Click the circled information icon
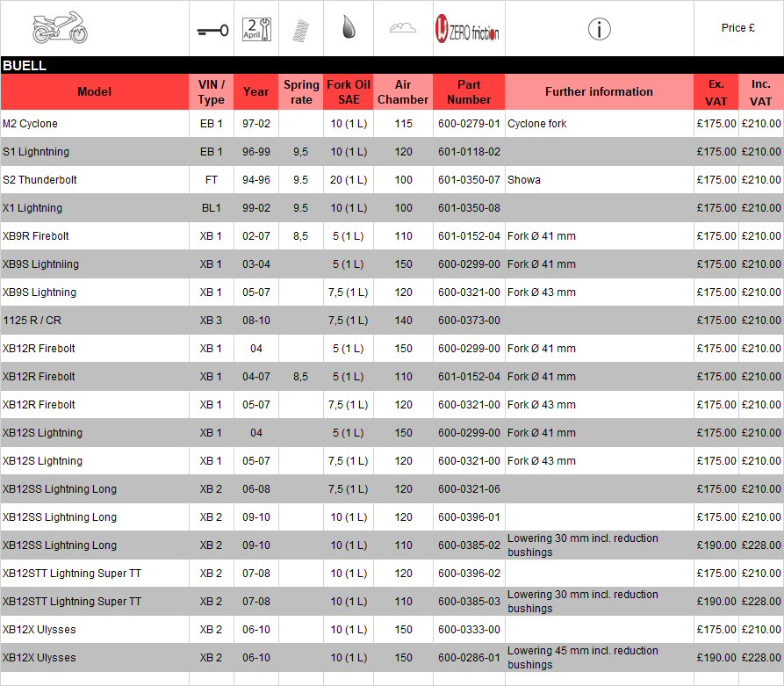This screenshot has height=686, width=784. coord(599,29)
